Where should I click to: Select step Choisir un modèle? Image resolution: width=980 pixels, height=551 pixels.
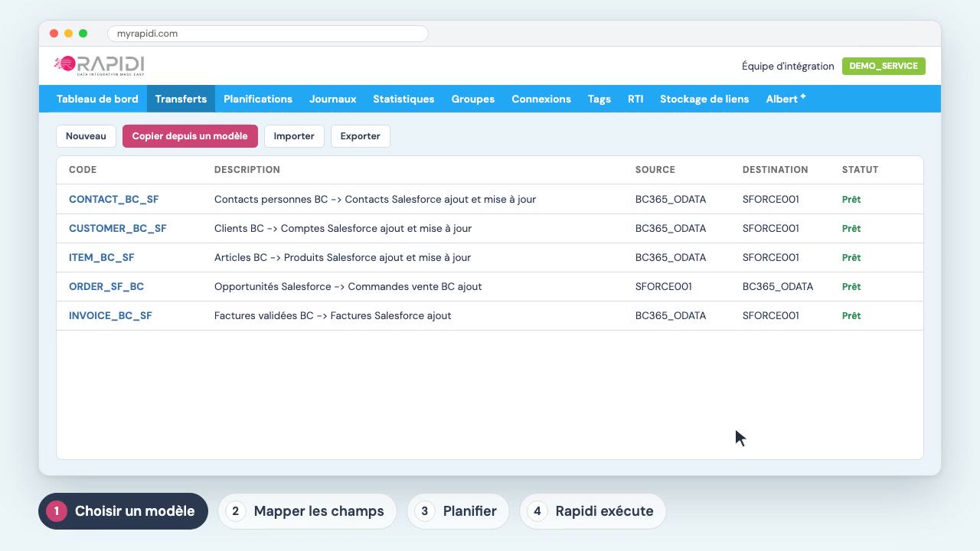pyautogui.click(x=123, y=511)
